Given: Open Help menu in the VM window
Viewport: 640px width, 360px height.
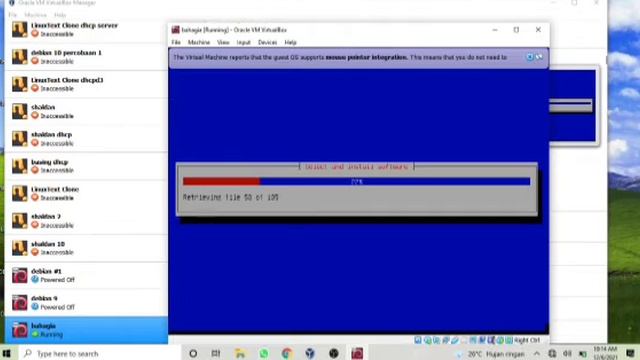Looking at the screenshot, I should (x=290, y=42).
